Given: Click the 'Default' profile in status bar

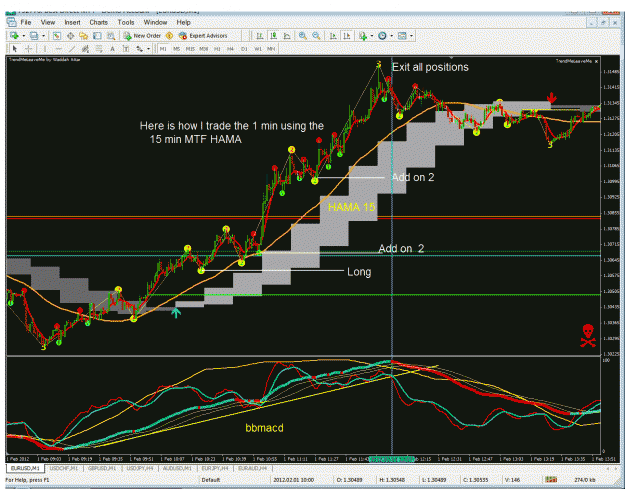Looking at the screenshot, I should pyautogui.click(x=211, y=480).
